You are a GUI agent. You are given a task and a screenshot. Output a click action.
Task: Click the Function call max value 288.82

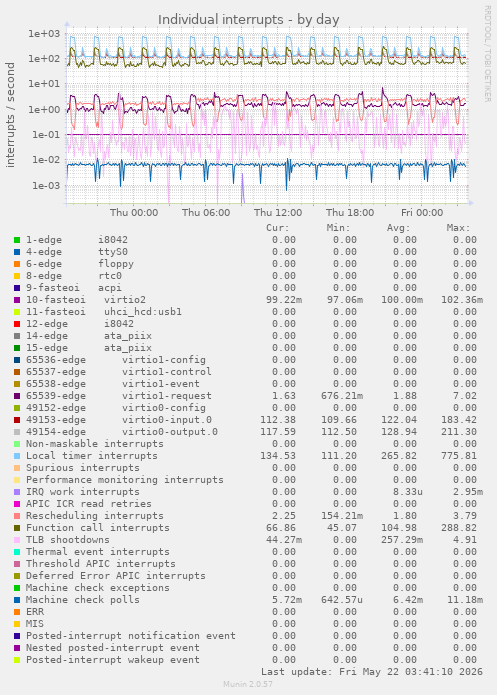(x=459, y=528)
